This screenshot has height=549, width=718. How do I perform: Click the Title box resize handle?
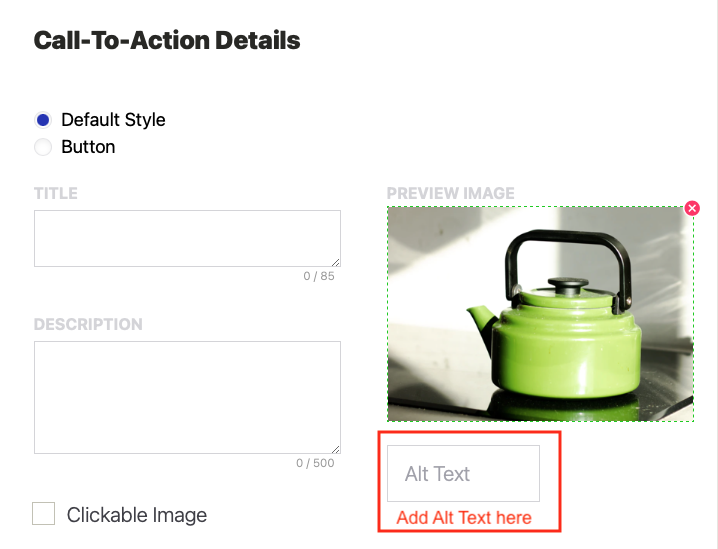click(335, 261)
